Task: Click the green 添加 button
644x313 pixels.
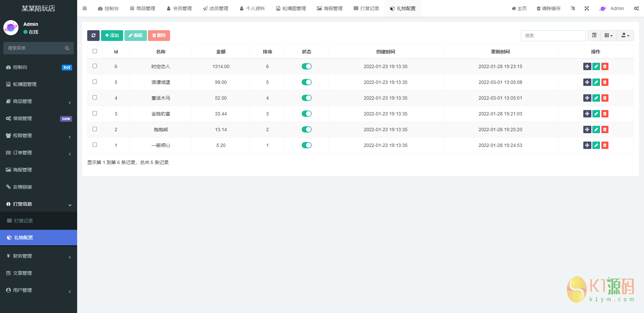Action: [x=112, y=36]
